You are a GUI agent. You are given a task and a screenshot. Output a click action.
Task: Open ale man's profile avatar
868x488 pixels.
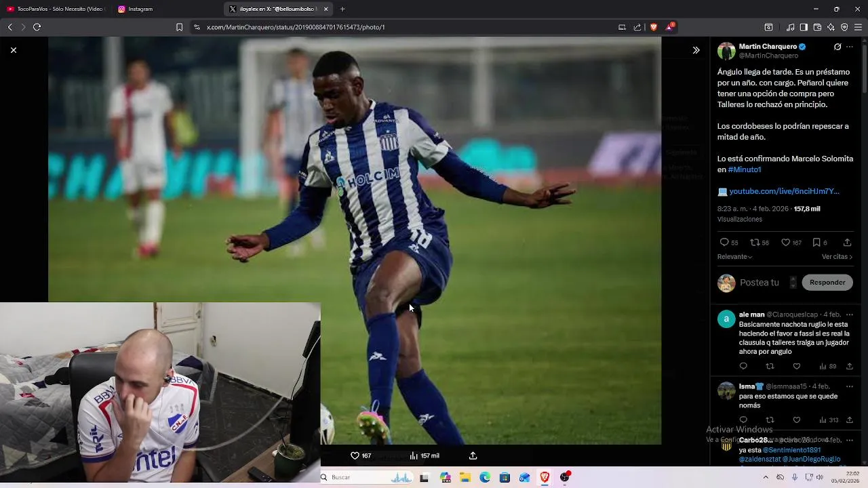point(726,319)
